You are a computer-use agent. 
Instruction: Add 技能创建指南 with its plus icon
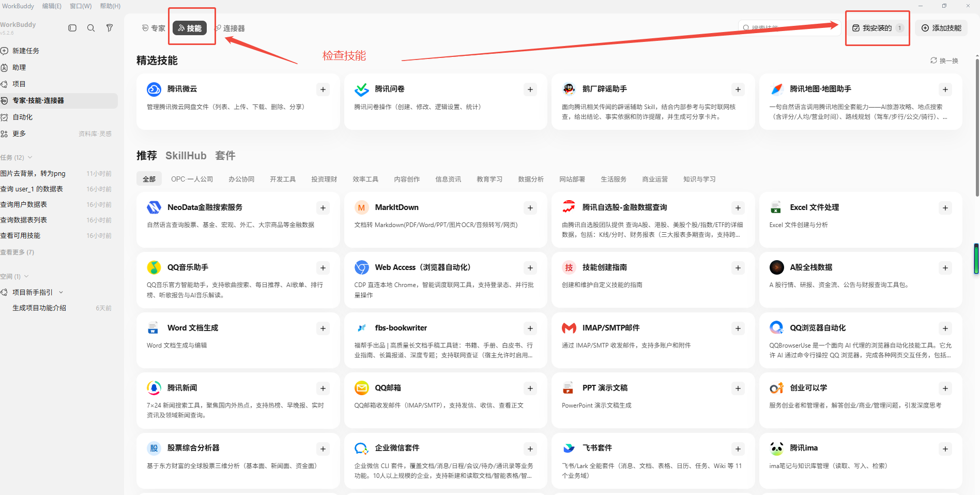pos(738,268)
